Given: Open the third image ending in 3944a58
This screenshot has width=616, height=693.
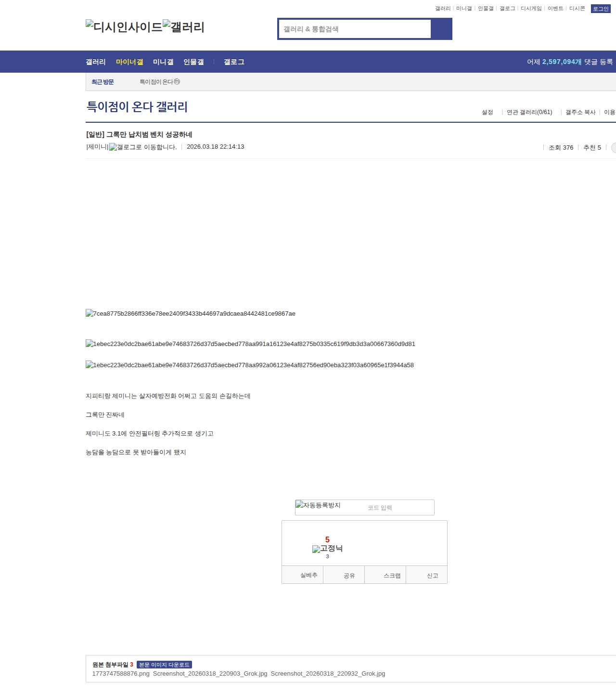Looking at the screenshot, I should coord(250,365).
